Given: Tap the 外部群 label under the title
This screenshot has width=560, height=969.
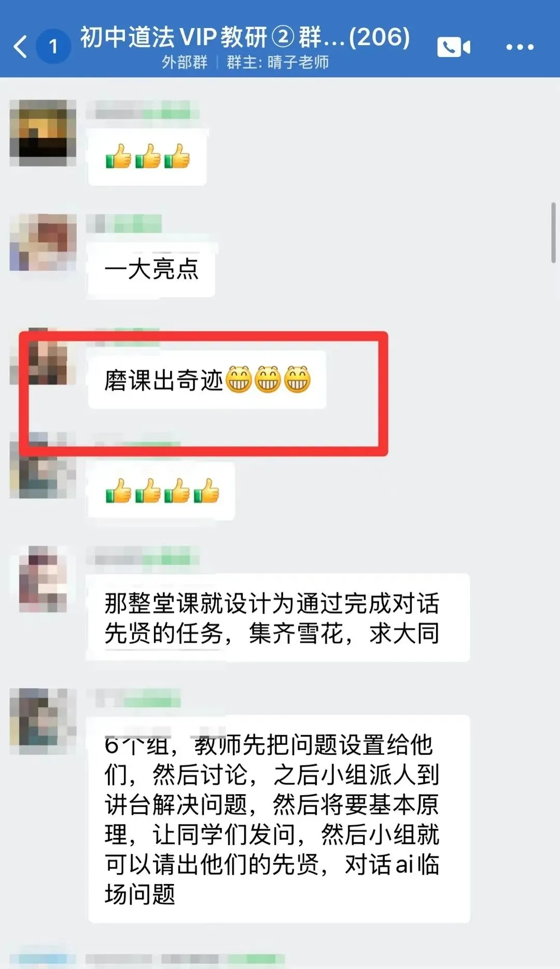Looking at the screenshot, I should (185, 63).
